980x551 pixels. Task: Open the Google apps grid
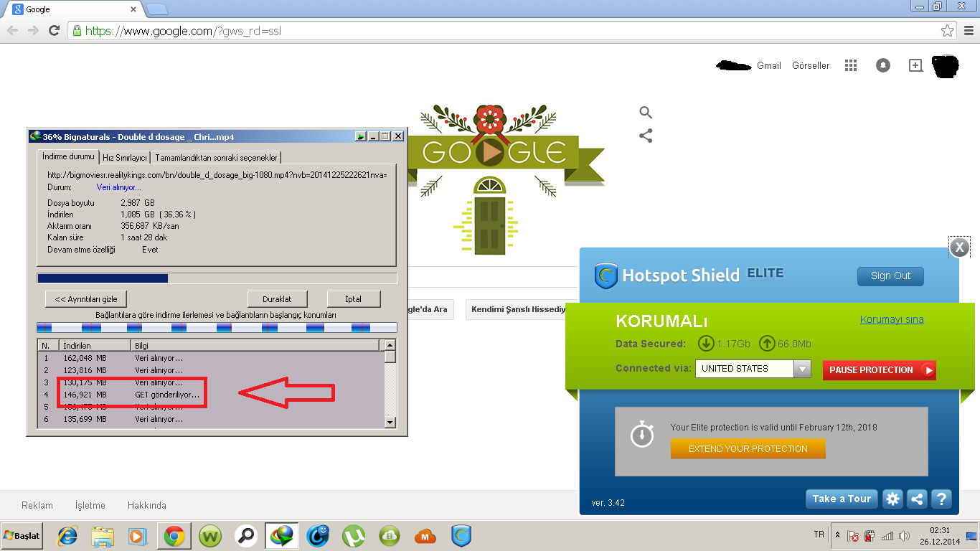tap(851, 65)
